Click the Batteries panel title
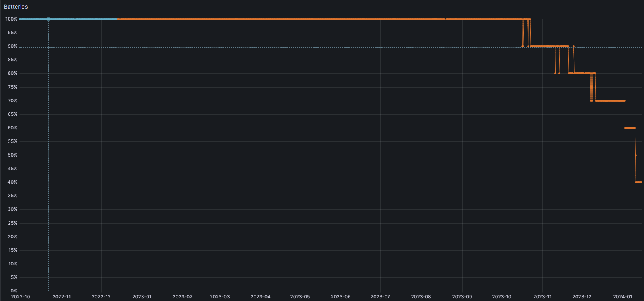 click(16, 7)
